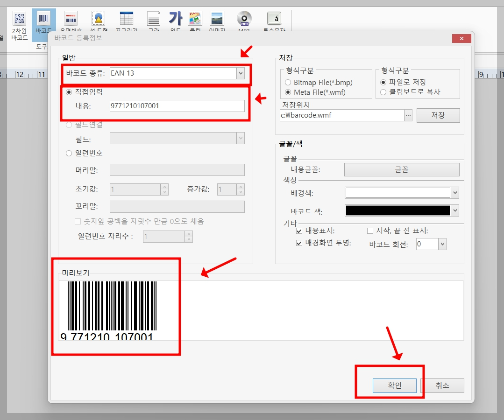Toggle the 배경화면 투명 checkbox
Viewport: 504px width, 420px height.
(x=299, y=243)
